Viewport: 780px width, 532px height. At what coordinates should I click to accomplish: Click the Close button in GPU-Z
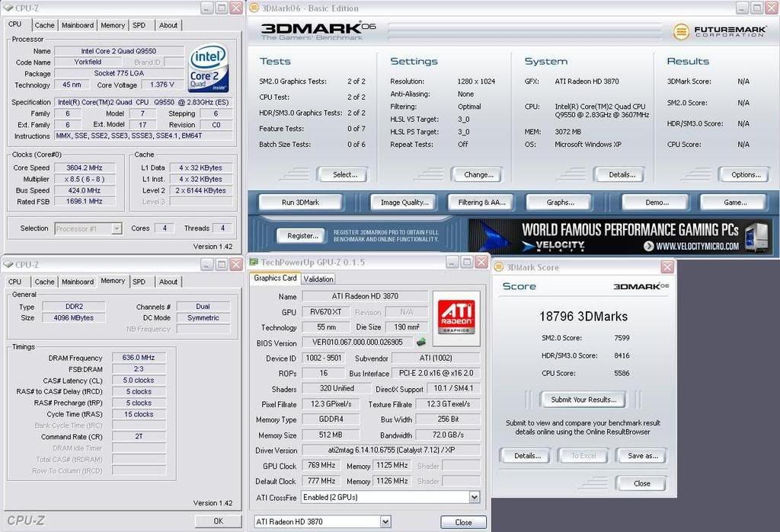point(463,522)
